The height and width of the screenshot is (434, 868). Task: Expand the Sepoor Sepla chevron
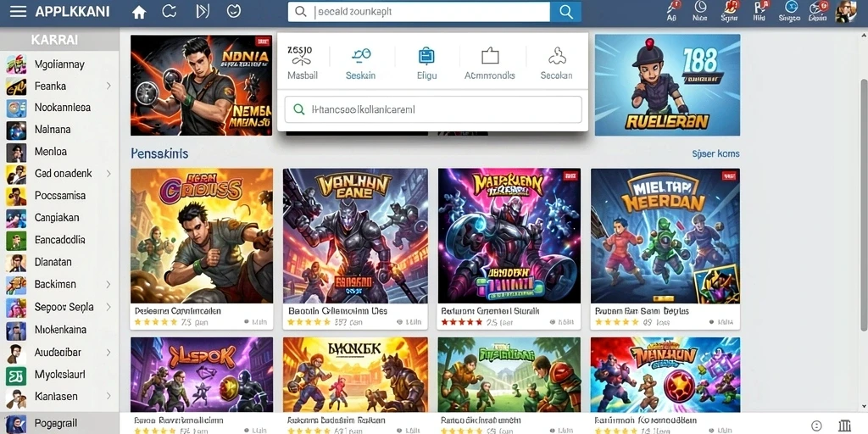[108, 307]
